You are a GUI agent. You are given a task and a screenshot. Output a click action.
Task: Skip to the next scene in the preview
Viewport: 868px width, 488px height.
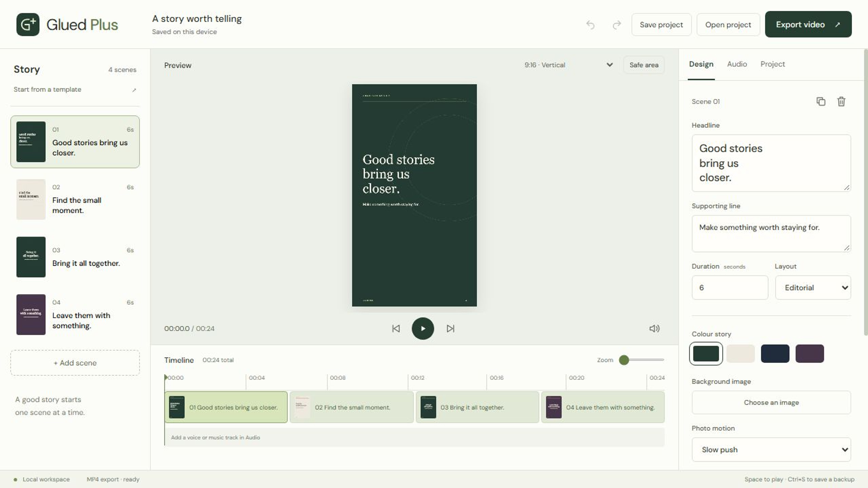[450, 328]
